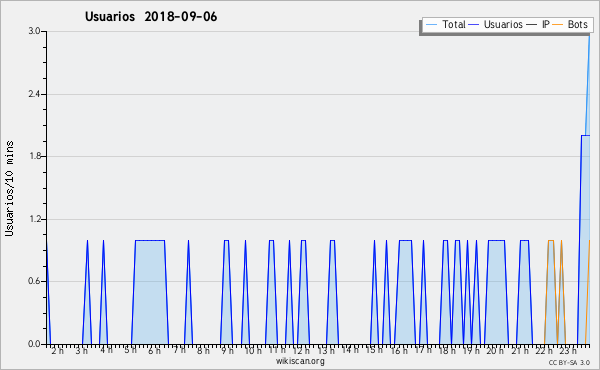600x370 pixels.
Task: Click the '18 h' x-axis label
Action: [447, 351]
